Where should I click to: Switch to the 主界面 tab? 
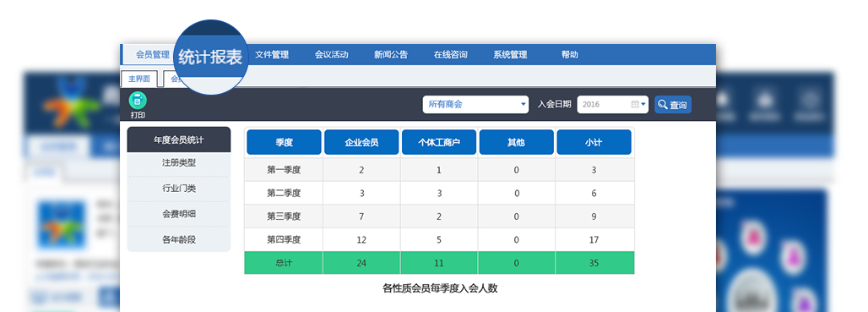click(x=139, y=79)
